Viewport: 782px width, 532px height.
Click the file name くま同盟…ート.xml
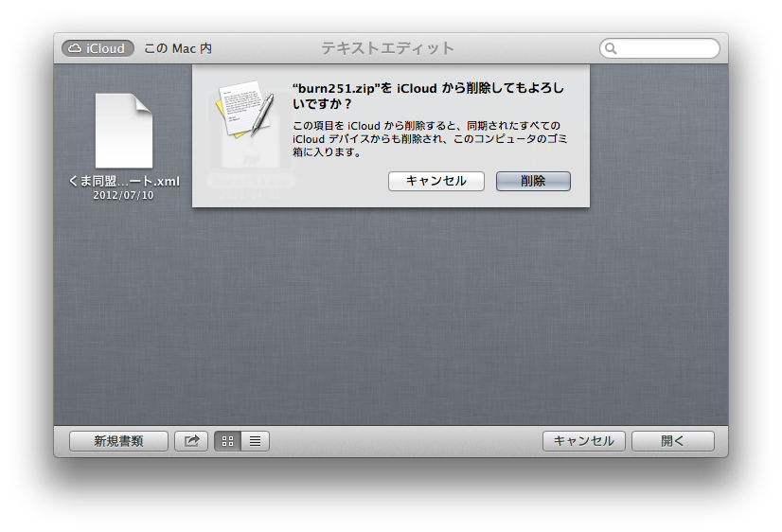coord(124,181)
